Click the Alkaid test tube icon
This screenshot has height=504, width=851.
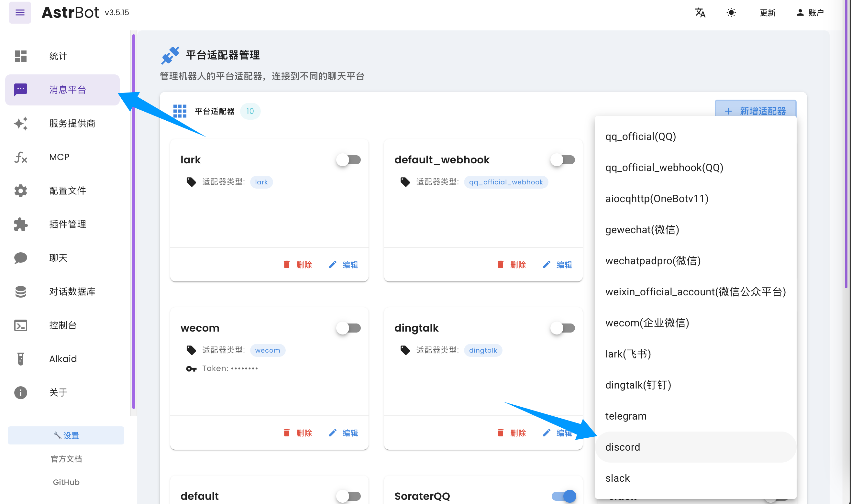click(x=20, y=359)
